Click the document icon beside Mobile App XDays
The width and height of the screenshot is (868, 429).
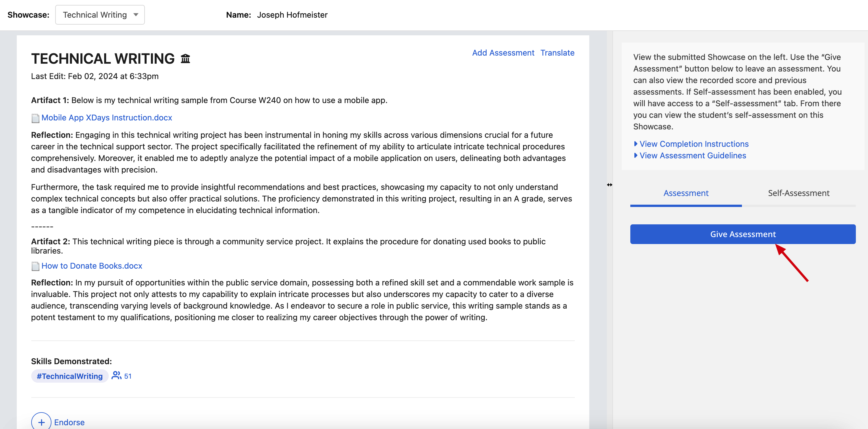35,118
